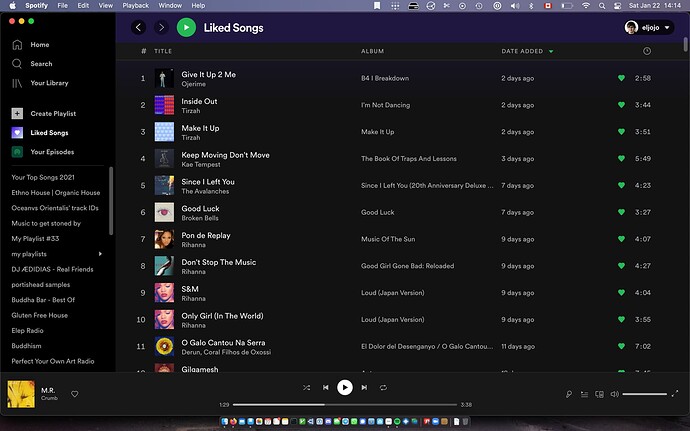Mute with the volume speaker icon
The height and width of the screenshot is (431, 690).
click(x=614, y=394)
